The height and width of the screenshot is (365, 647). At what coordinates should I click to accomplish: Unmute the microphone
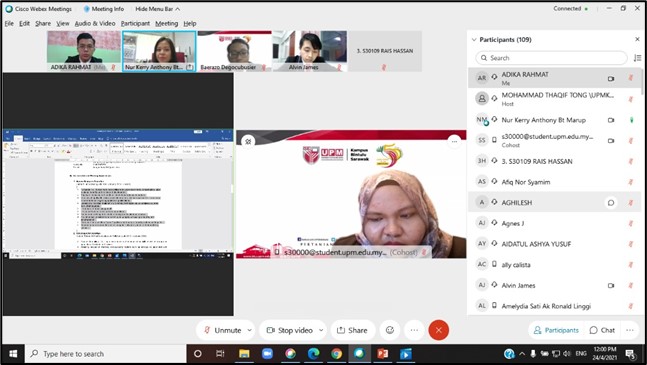coord(222,330)
